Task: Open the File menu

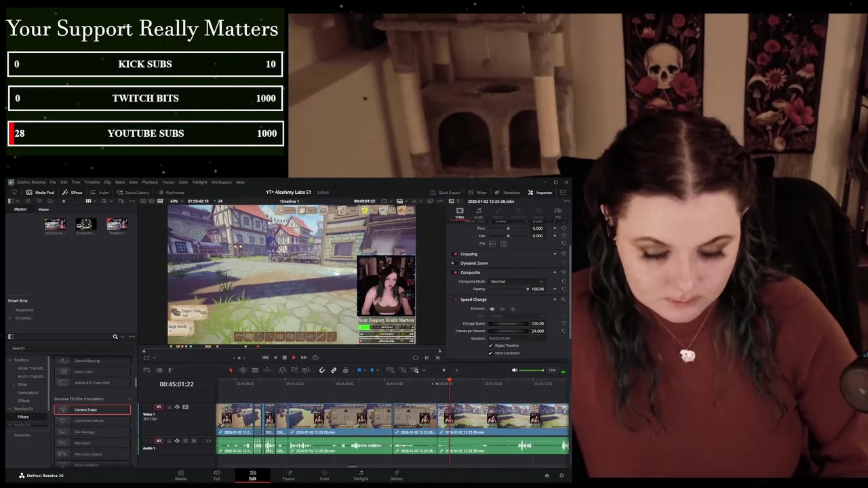Action: pos(53,182)
